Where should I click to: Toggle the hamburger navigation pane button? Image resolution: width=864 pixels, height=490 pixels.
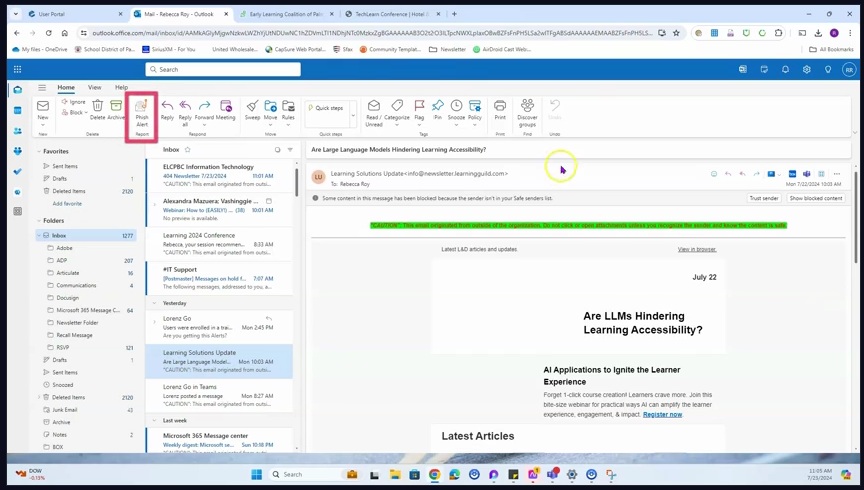42,88
